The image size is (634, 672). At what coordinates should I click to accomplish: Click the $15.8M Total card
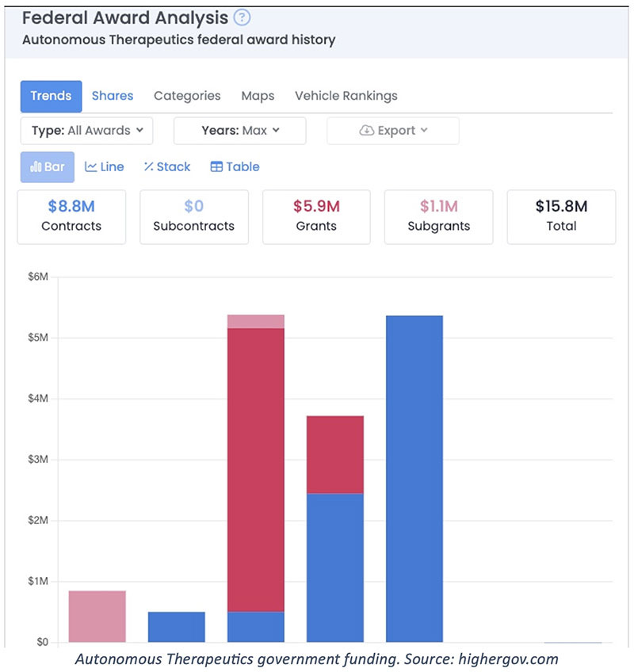(x=561, y=217)
